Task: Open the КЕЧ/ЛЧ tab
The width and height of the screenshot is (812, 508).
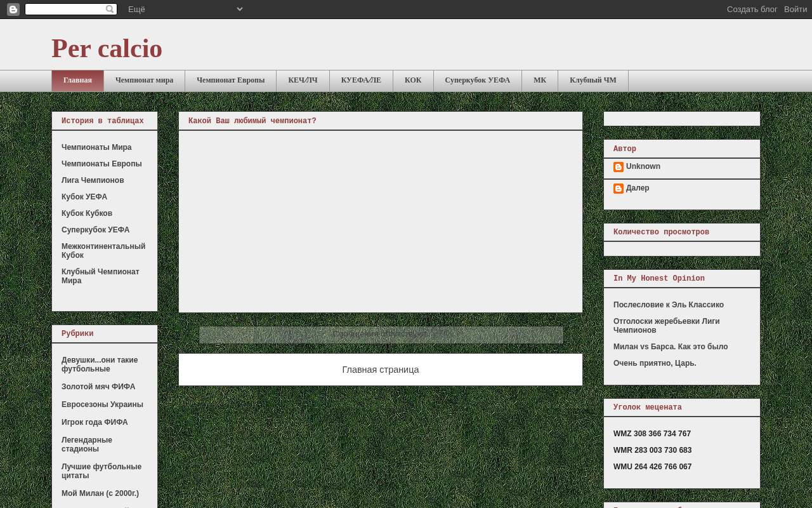Action: click(303, 81)
